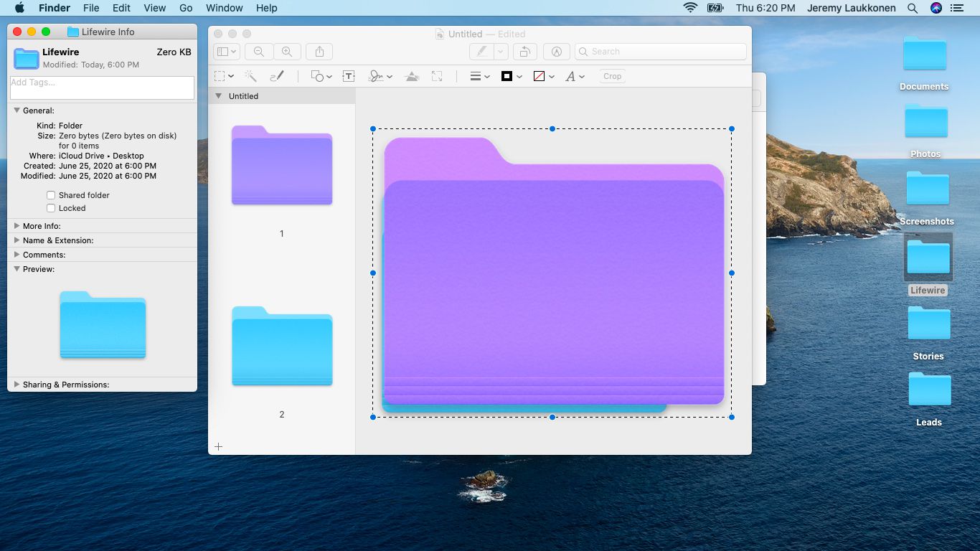Enable the Shared folder checkbox
This screenshot has width=980, height=551.
click(x=51, y=195)
